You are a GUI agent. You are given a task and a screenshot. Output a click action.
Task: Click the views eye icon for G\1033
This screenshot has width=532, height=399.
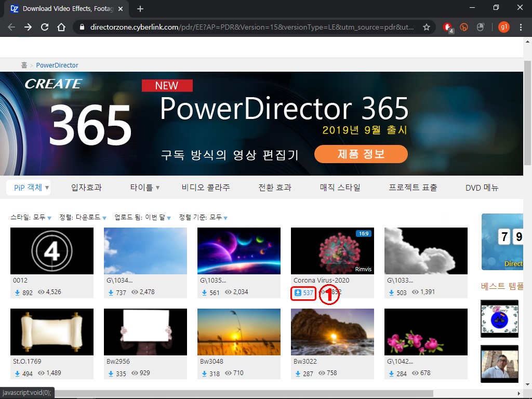tap(415, 292)
